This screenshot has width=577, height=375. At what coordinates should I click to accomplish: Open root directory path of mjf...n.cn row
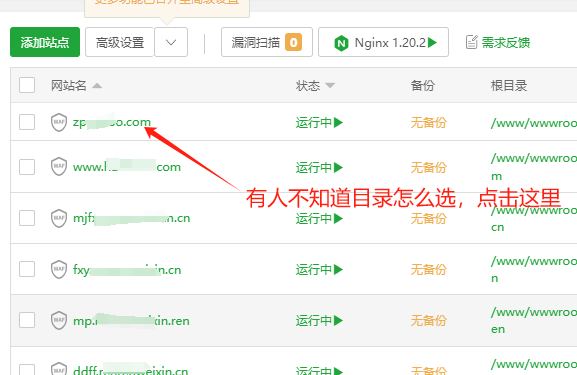(534, 218)
